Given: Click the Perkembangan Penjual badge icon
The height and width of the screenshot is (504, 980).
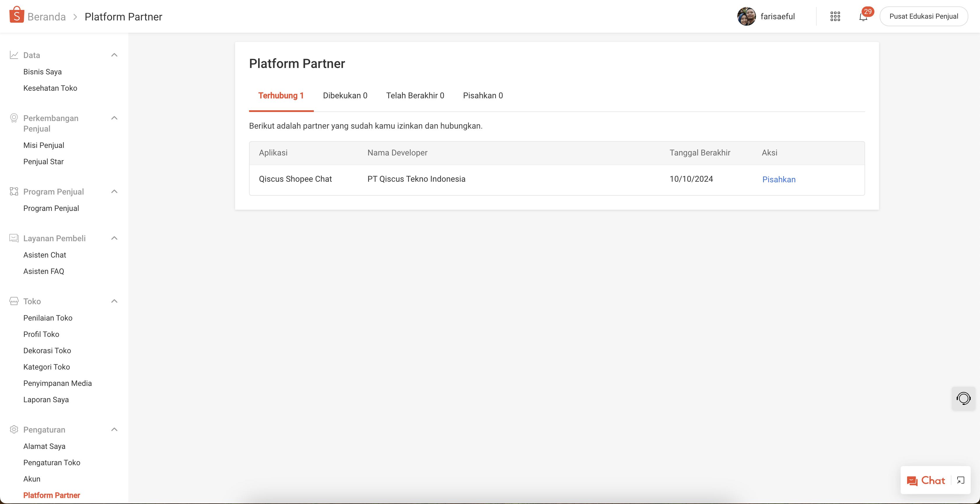Looking at the screenshot, I should point(14,118).
